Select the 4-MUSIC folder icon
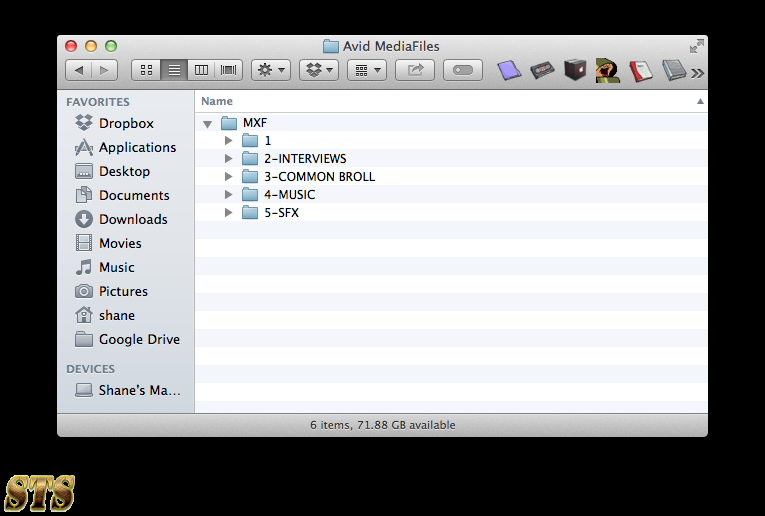The height and width of the screenshot is (516, 765). click(x=250, y=195)
